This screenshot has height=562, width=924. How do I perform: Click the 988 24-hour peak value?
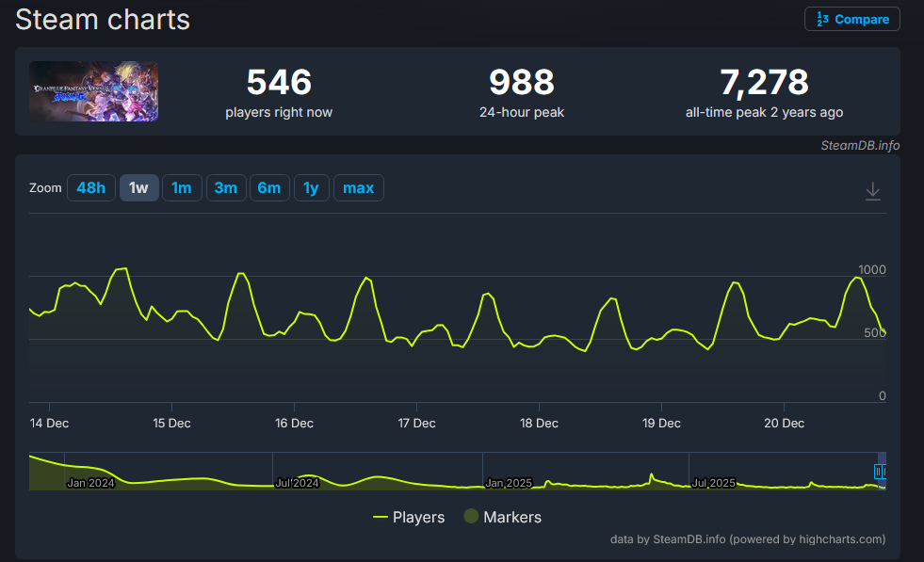click(522, 82)
